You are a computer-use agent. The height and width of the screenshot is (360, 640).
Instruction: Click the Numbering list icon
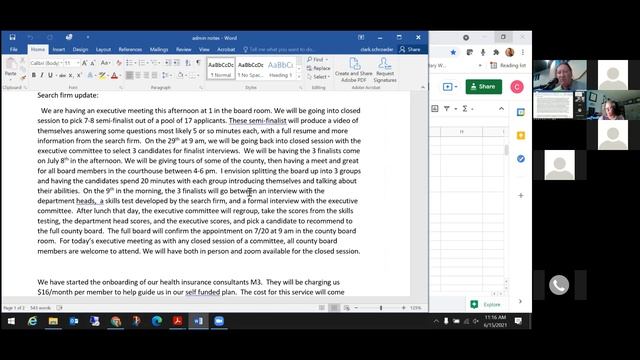142,62
